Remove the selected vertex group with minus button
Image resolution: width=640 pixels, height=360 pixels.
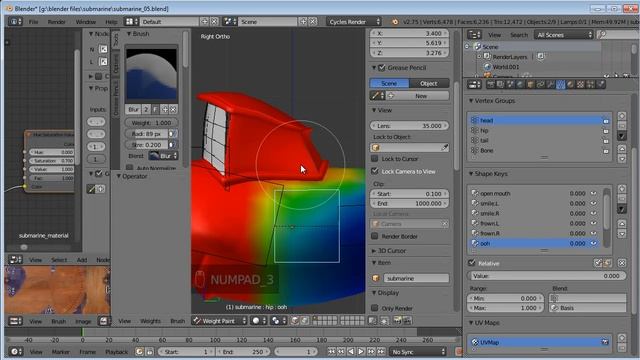click(x=622, y=126)
